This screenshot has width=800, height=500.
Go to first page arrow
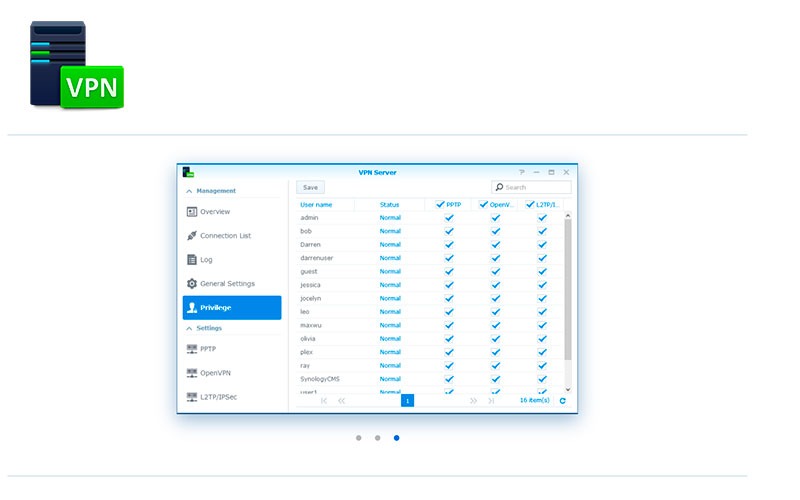click(x=324, y=401)
